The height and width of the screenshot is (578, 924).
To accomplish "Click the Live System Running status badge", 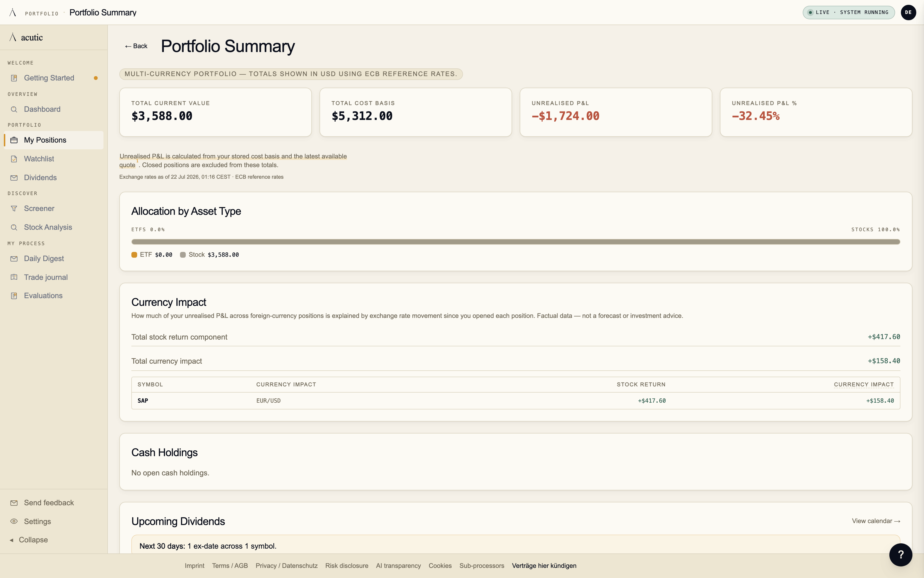I will (848, 12).
